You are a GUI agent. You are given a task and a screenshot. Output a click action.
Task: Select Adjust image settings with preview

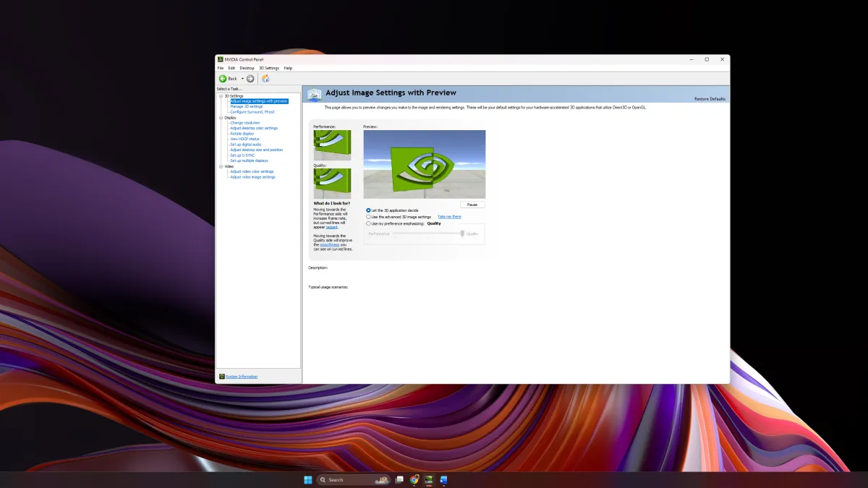[x=259, y=101]
